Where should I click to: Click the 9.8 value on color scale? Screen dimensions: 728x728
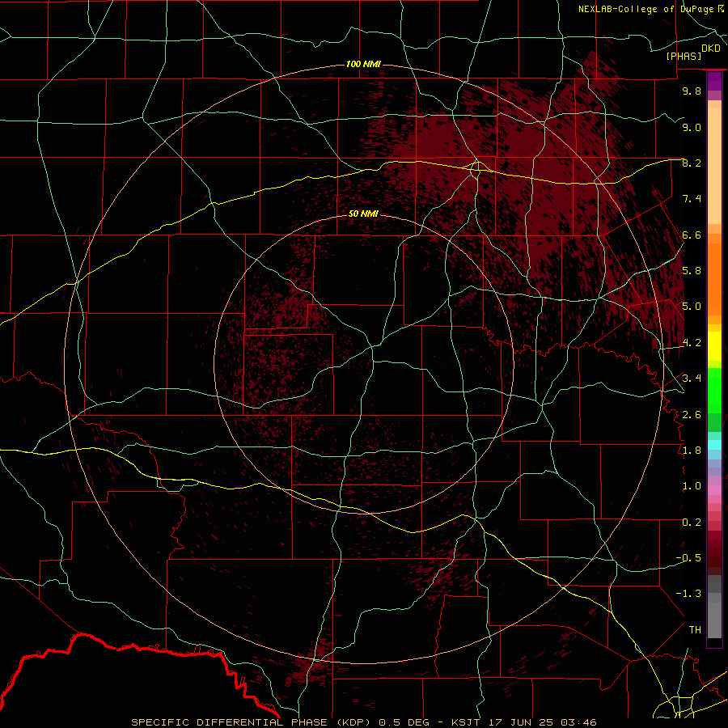click(x=692, y=91)
